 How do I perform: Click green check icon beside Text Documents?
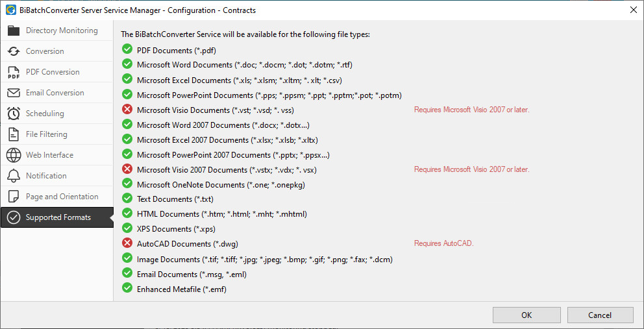point(127,198)
